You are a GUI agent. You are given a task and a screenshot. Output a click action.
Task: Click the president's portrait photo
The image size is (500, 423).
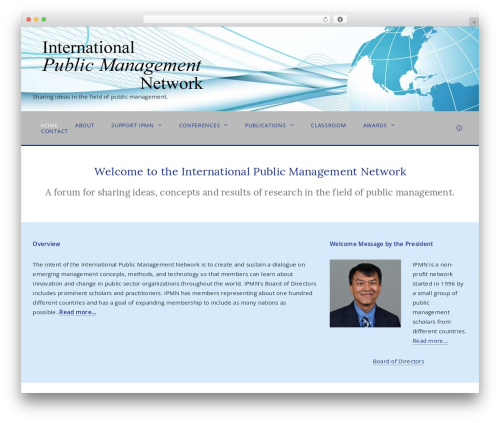point(365,293)
